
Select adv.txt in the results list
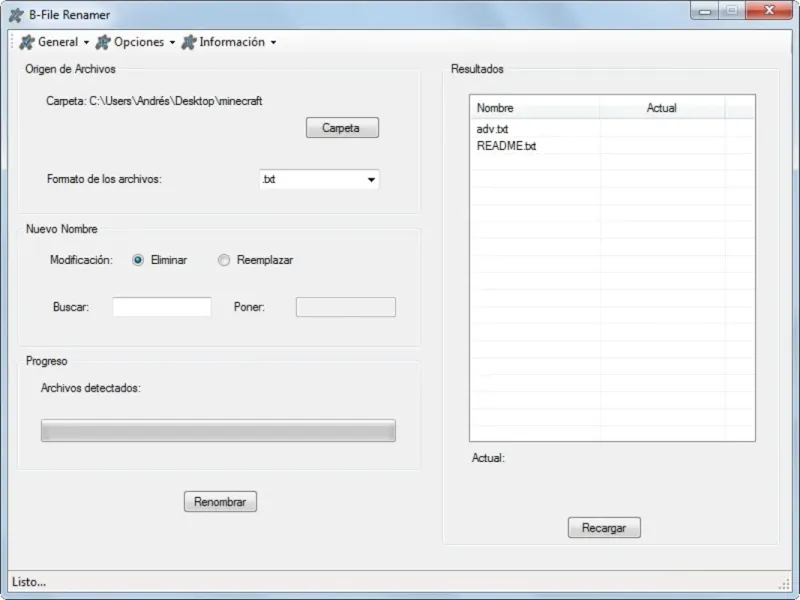pos(492,129)
